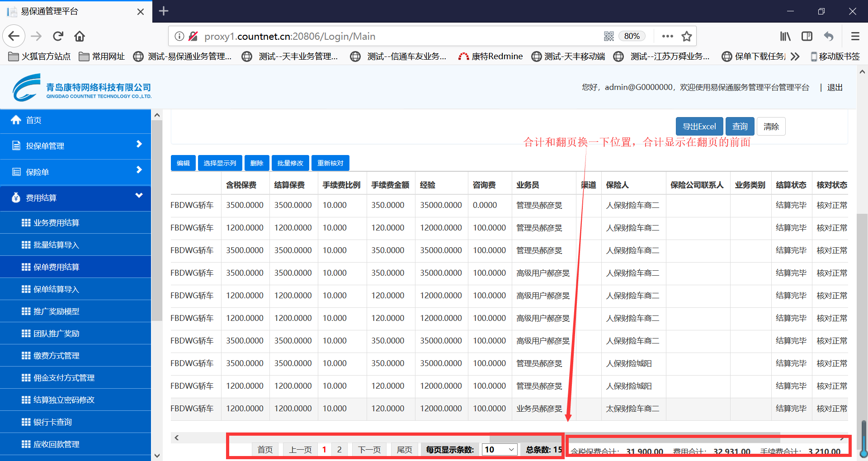Viewport: 868px width, 461px height.
Task: Click the page actions three-dot icon
Action: click(667, 36)
